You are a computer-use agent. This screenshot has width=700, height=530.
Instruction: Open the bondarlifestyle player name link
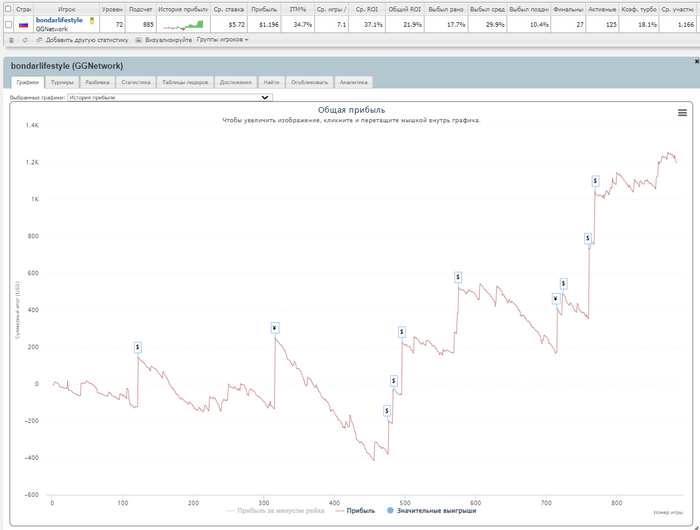tap(59, 20)
